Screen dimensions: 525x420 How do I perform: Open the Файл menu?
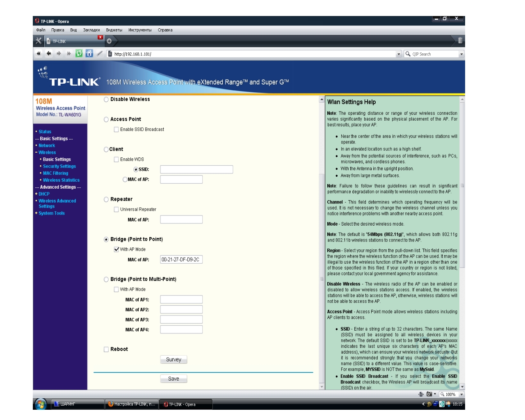click(x=41, y=30)
